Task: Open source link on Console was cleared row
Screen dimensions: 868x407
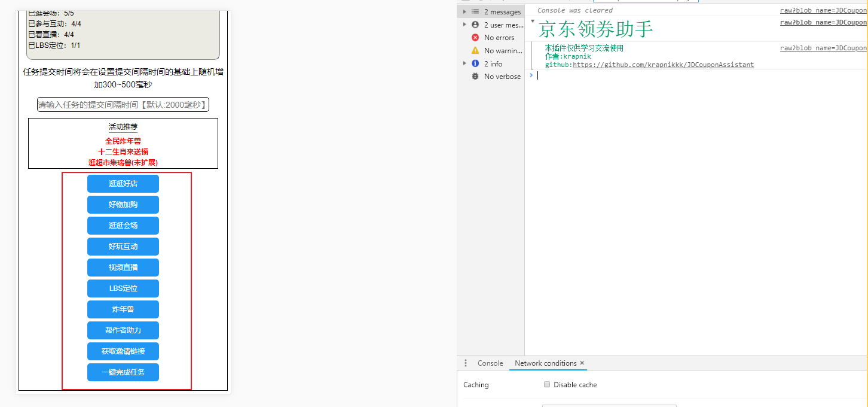Action: (823, 10)
